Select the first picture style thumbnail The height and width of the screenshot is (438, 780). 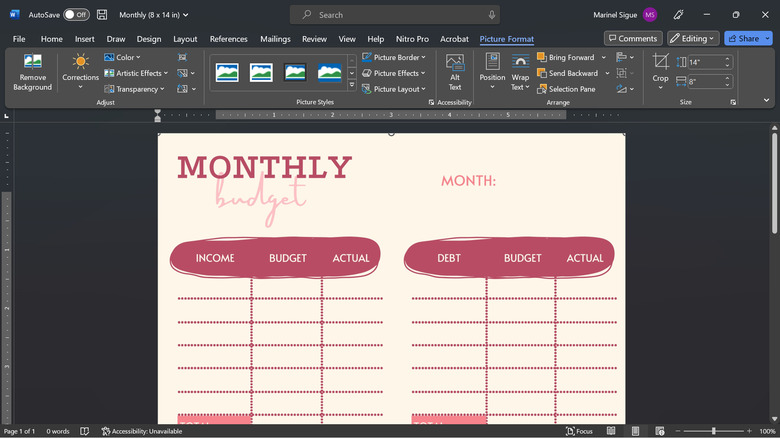pyautogui.click(x=227, y=73)
